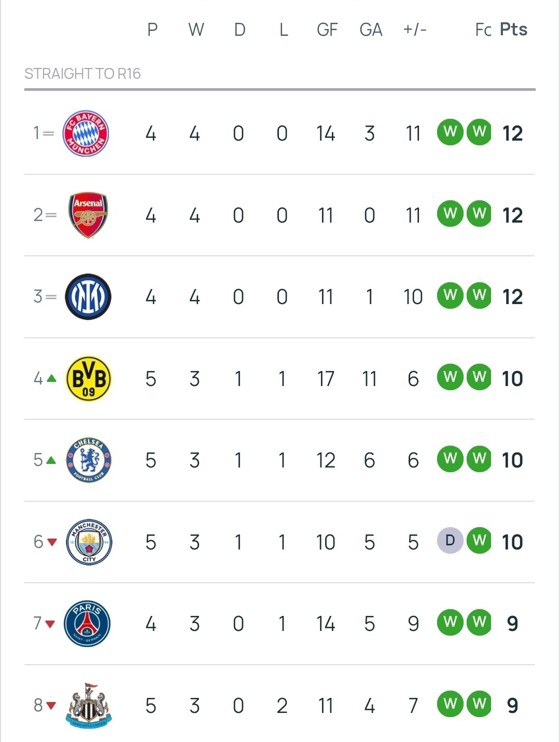Tap Manchester City's draw form badge
Image resolution: width=560 pixels, height=742 pixels.
(x=450, y=541)
